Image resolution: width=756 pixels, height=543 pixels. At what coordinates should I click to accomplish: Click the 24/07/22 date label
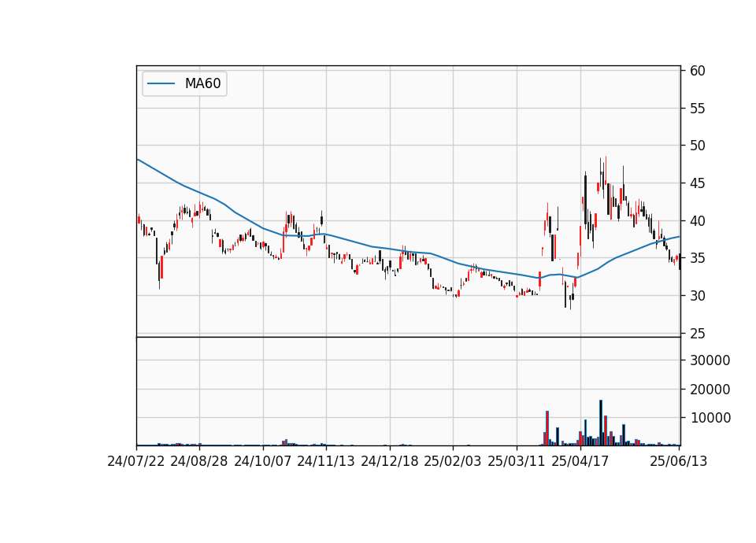click(x=136, y=461)
